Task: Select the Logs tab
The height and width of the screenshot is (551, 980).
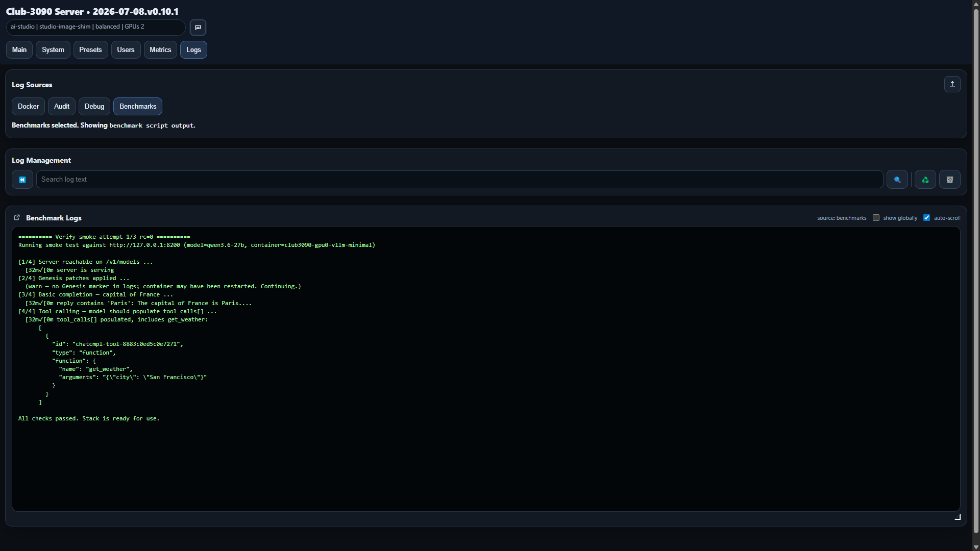Action: 193,50
